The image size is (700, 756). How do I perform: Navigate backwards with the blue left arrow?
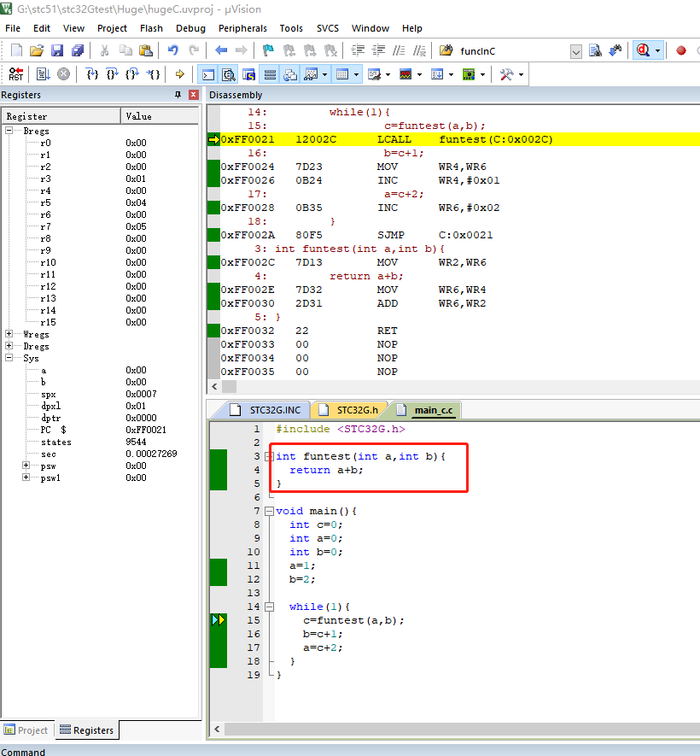click(x=221, y=50)
